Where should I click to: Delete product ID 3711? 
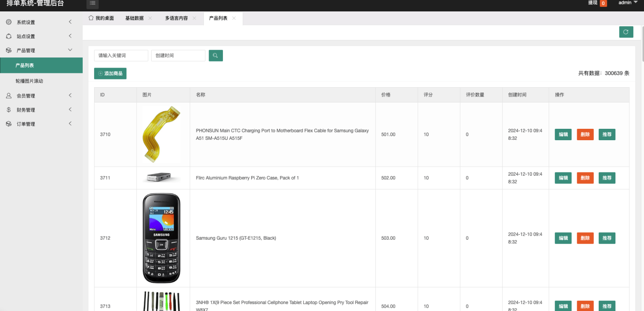pos(585,178)
